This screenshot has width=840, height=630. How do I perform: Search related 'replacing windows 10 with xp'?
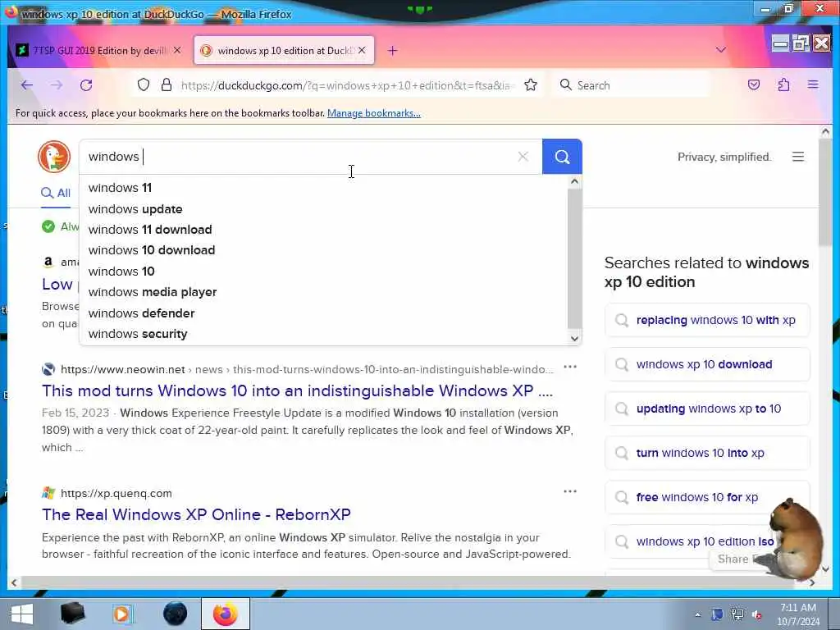707,320
